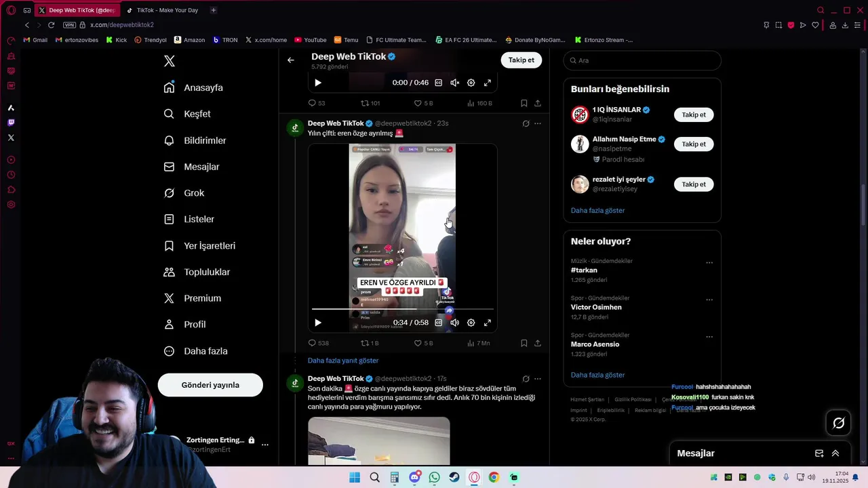
Task: Unmute the 0:46 top video
Action: pyautogui.click(x=455, y=83)
